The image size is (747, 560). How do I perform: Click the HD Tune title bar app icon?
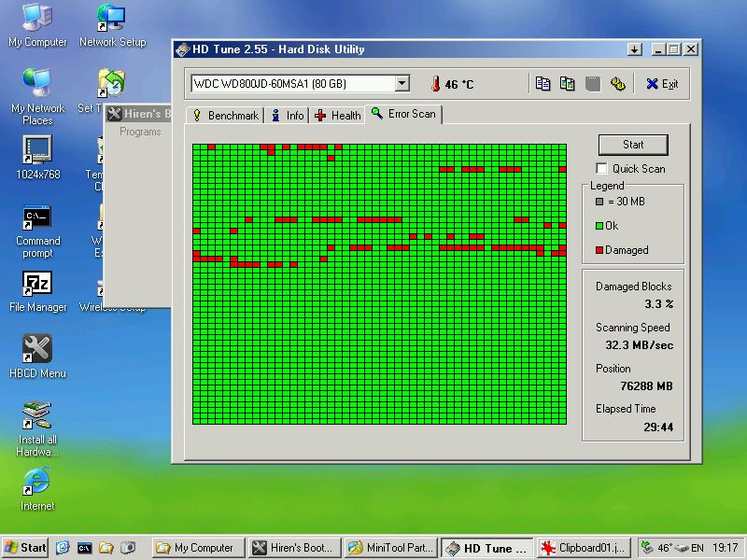pyautogui.click(x=182, y=49)
